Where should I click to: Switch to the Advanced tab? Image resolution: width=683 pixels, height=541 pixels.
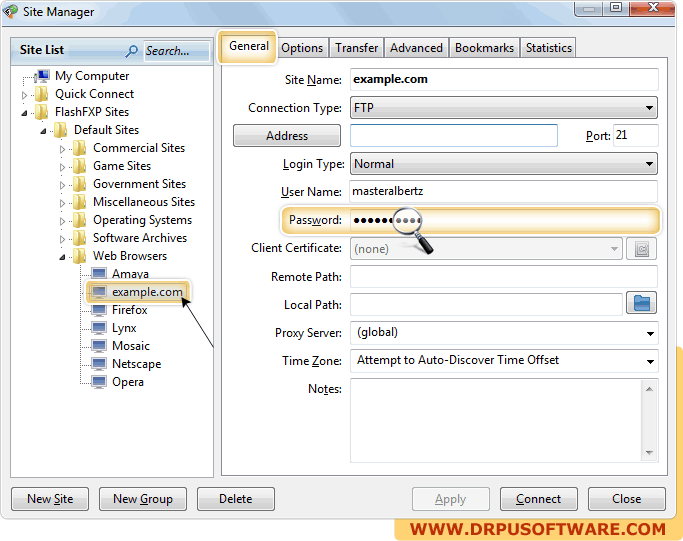(x=416, y=48)
